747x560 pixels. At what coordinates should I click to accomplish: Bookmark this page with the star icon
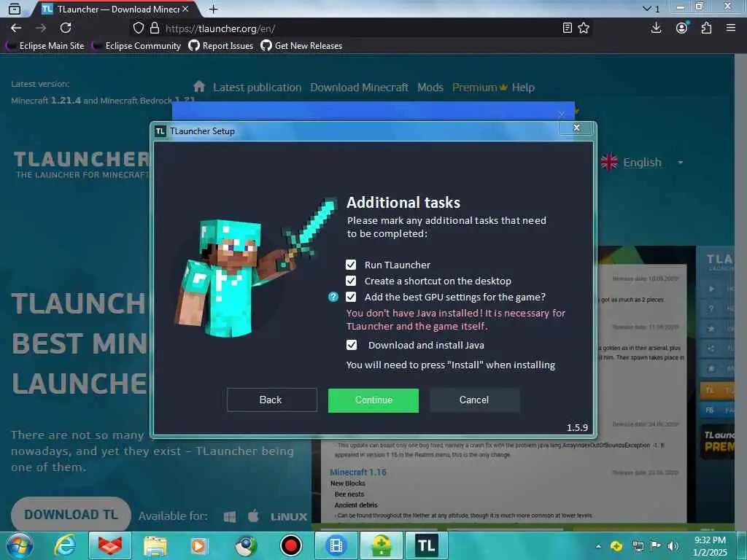click(x=584, y=28)
